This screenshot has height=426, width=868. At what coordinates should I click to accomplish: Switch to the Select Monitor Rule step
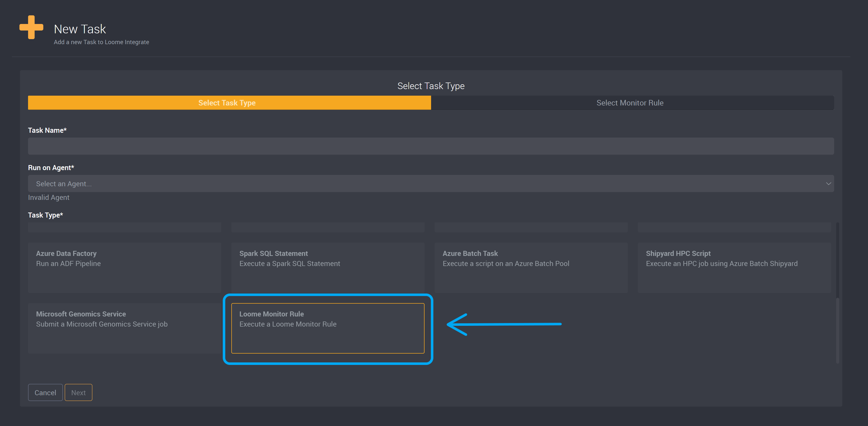(x=629, y=103)
